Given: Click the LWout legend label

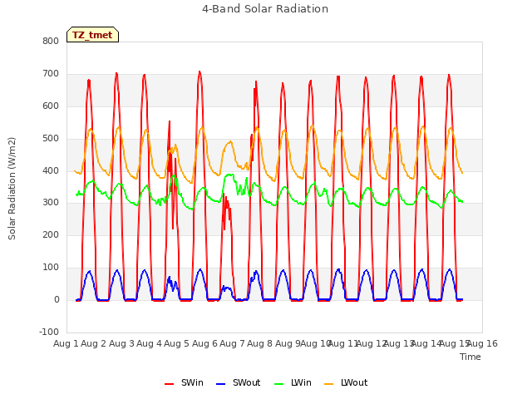Looking at the screenshot, I should 354,382.
